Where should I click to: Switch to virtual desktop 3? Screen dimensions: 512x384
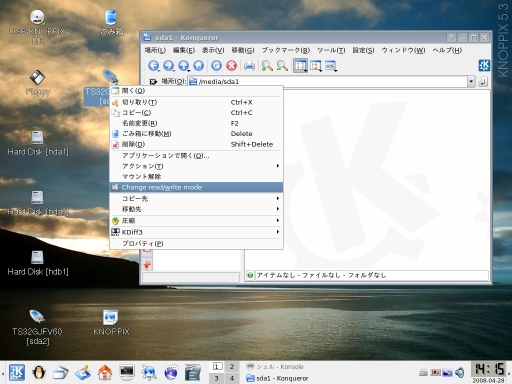tap(217, 378)
